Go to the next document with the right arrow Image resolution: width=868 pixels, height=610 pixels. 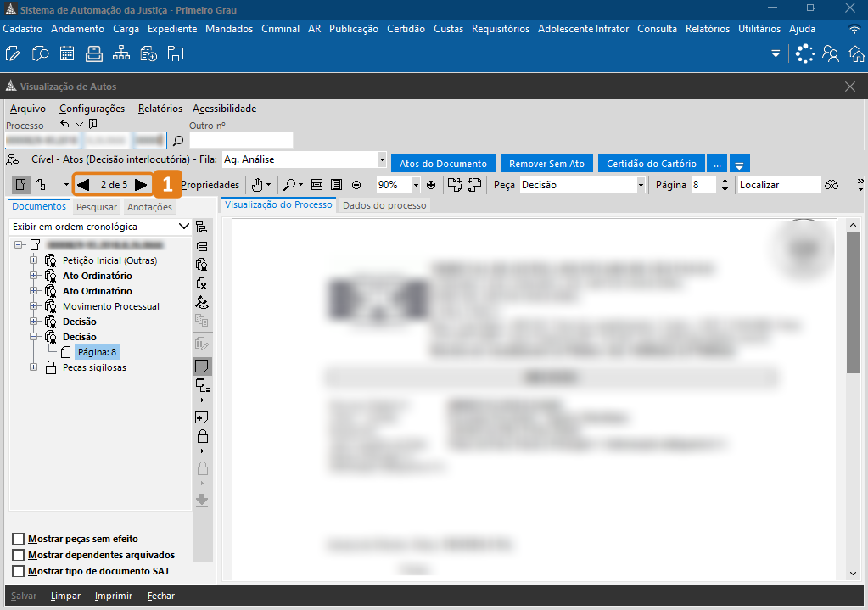[x=141, y=184]
